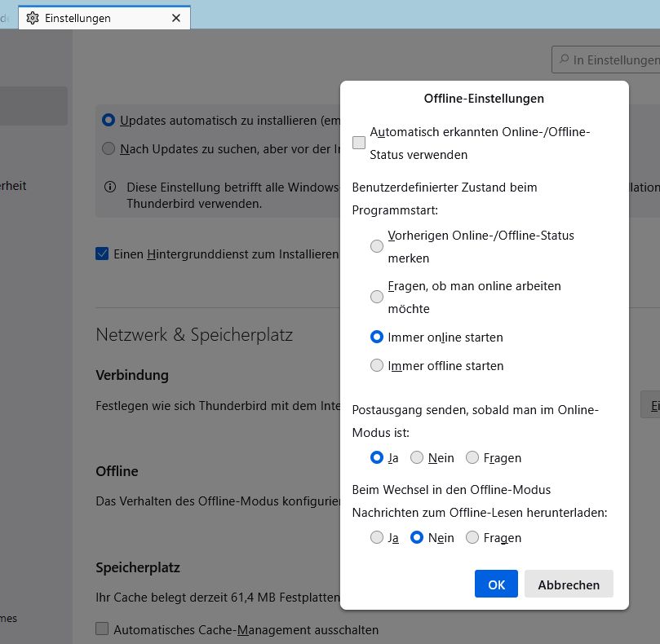Click 'Benutzerdefinierter Zustand beim Programmstart' label

click(445, 199)
